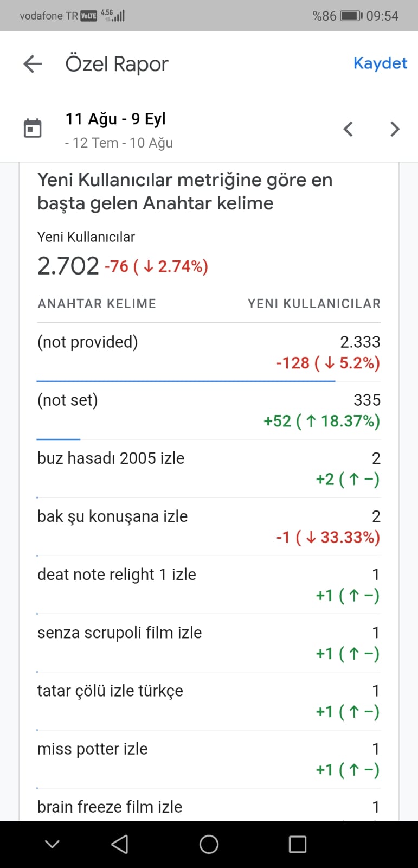Viewport: 418px width, 868px height.
Task: Save the report with Kaydet
Action: (380, 63)
